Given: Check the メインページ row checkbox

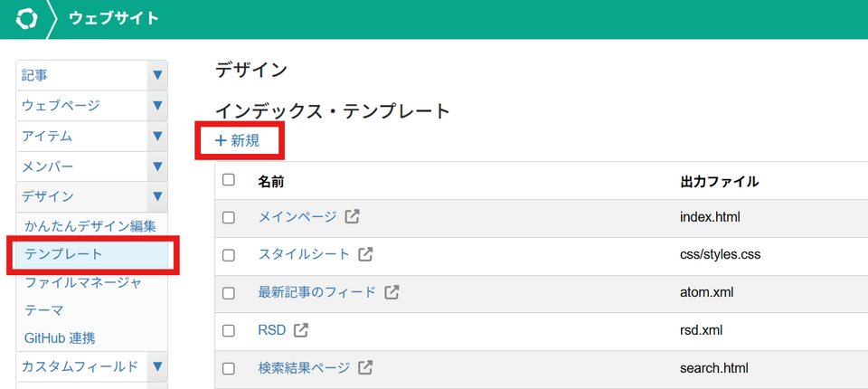Looking at the screenshot, I should coord(229,217).
